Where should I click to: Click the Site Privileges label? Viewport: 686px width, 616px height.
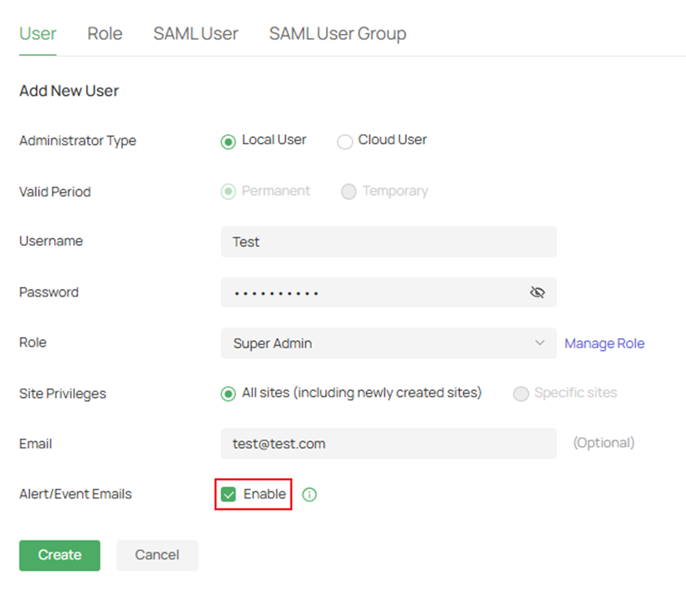pos(63,394)
